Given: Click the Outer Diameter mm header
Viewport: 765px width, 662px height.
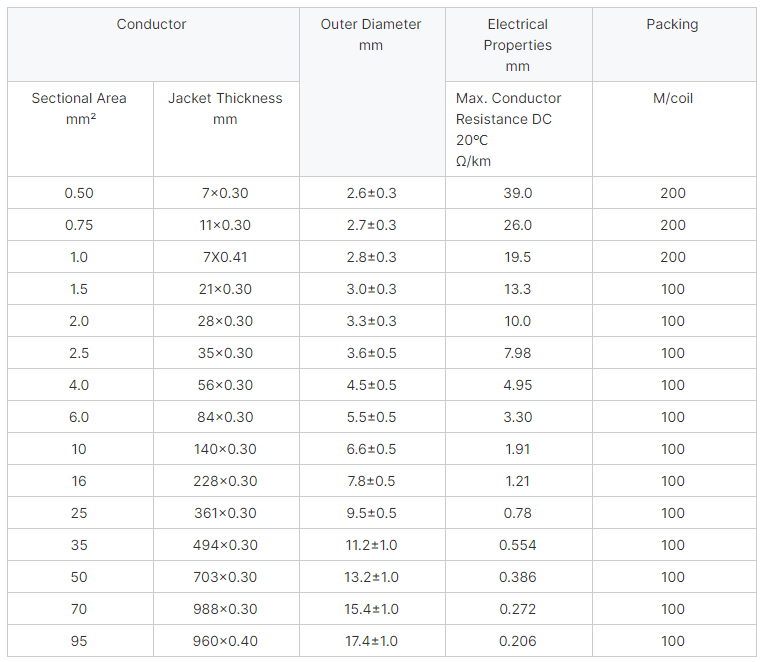Looking at the screenshot, I should pos(371,35).
